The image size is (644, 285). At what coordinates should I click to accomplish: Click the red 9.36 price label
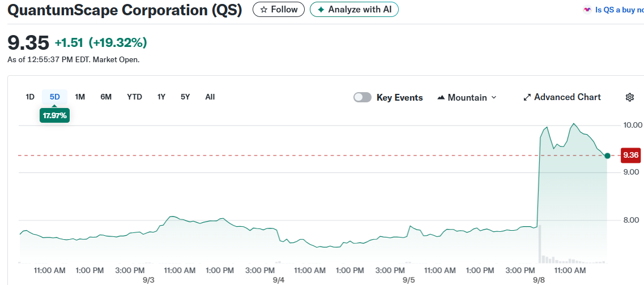tap(630, 155)
